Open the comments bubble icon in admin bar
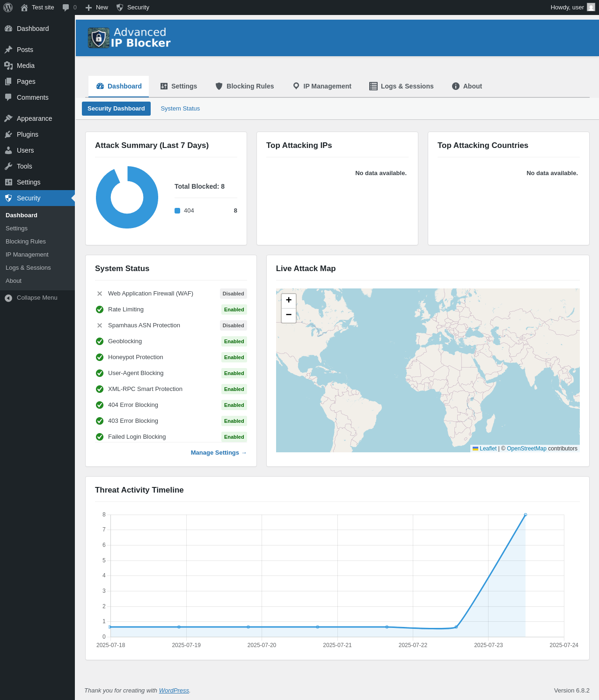 click(66, 7)
